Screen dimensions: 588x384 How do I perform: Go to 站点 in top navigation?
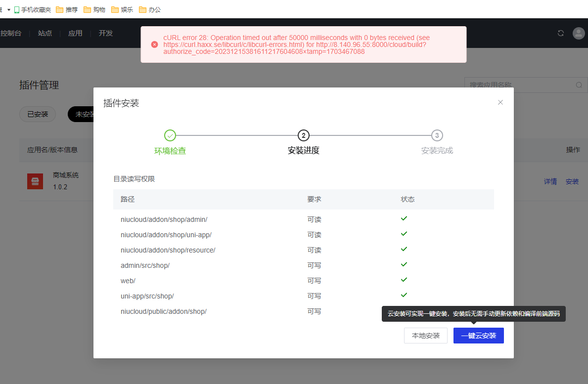[45, 33]
